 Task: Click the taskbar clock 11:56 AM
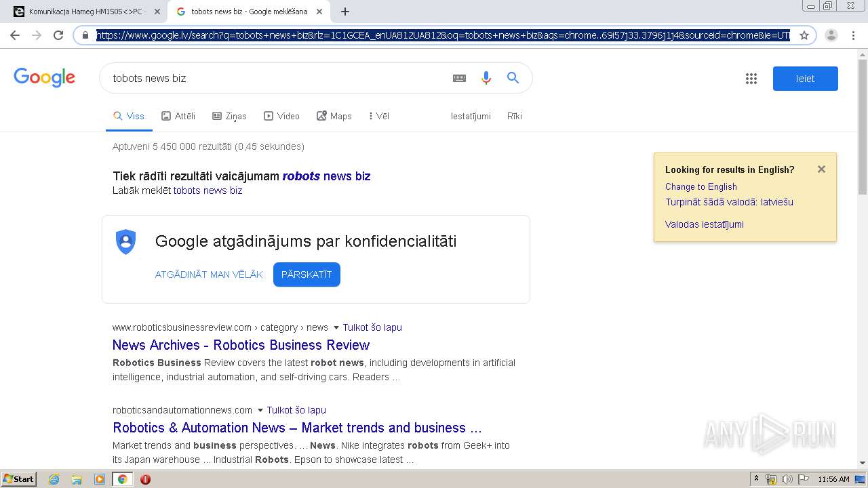[833, 479]
